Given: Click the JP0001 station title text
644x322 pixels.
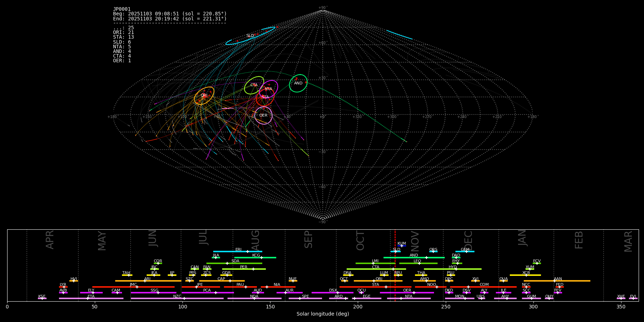Looking at the screenshot, I should tap(122, 9).
